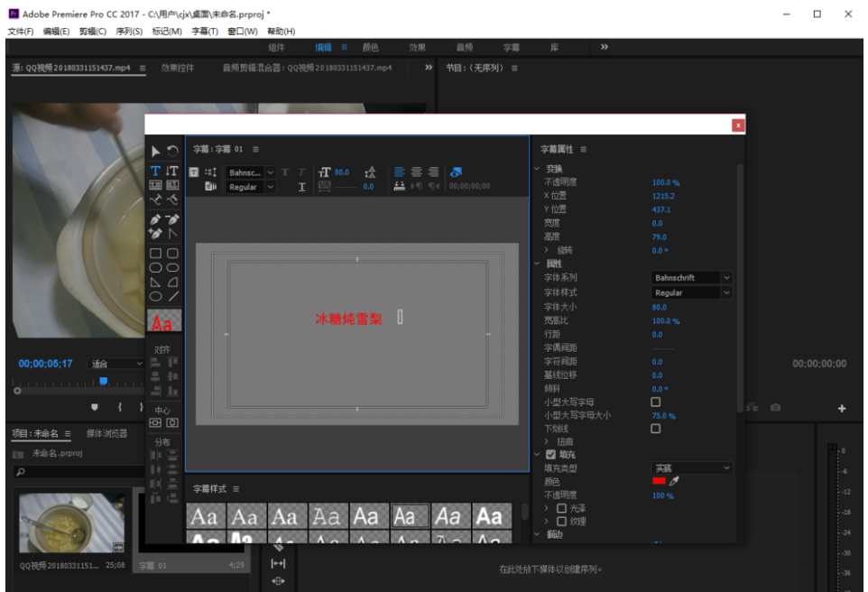Select the Ellipse shape tool
This screenshot has width=868, height=592.
pyautogui.click(x=155, y=295)
